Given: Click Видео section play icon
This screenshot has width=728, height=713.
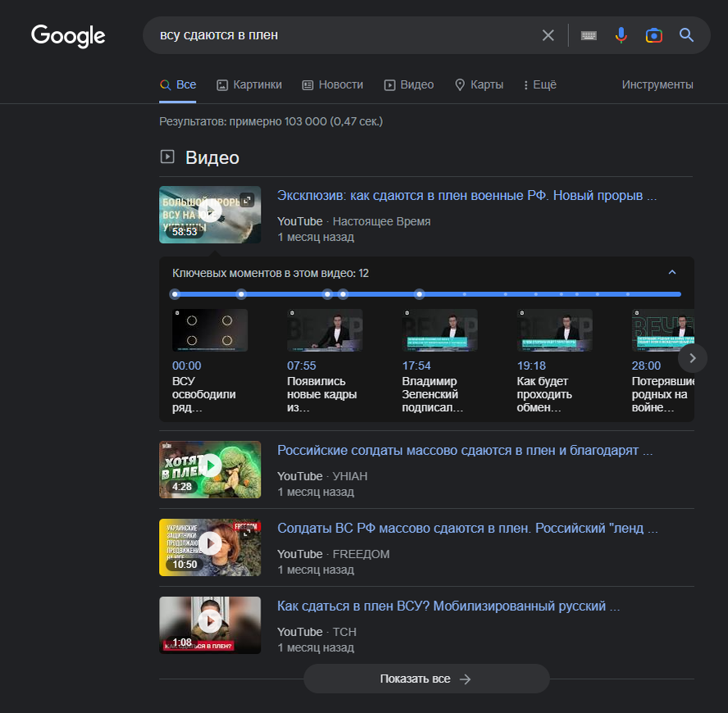Looking at the screenshot, I should click(167, 157).
